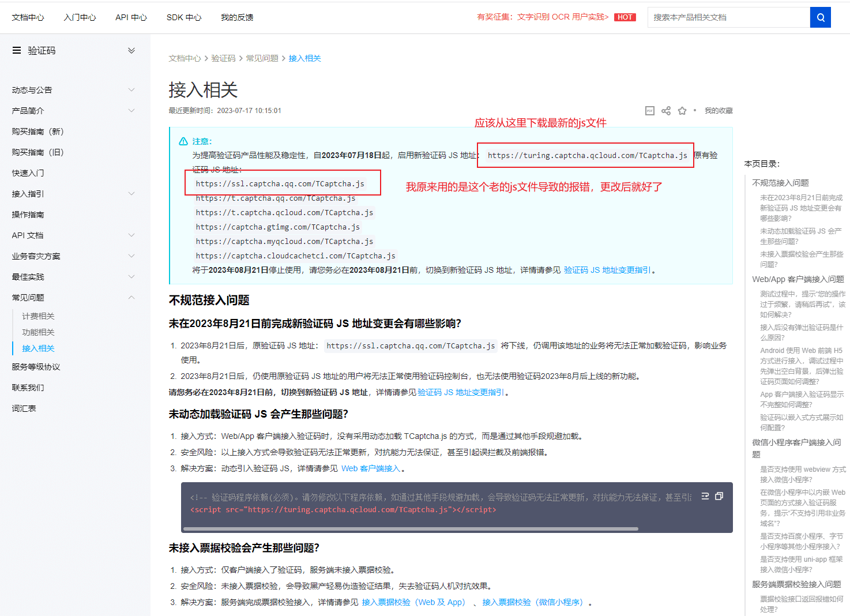Open 词汇表 in sidebar

pos(24,408)
